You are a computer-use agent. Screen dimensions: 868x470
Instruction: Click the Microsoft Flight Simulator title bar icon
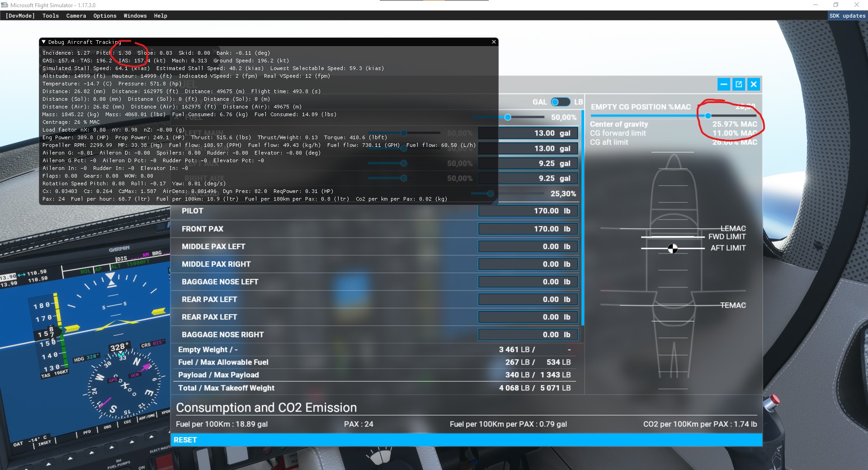pyautogui.click(x=5, y=5)
